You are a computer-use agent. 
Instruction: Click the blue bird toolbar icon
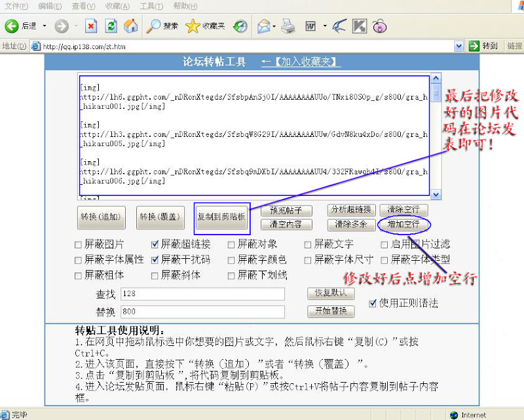(x=339, y=26)
